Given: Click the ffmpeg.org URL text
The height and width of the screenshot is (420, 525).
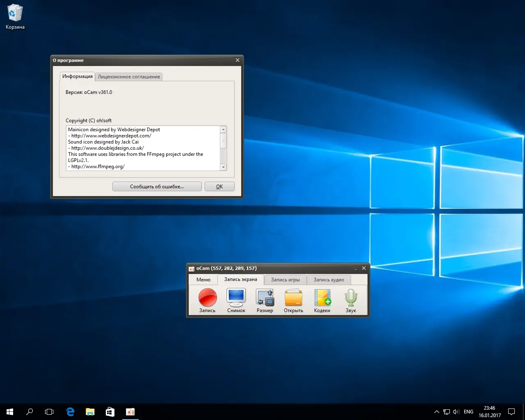Looking at the screenshot, I should click(98, 167).
